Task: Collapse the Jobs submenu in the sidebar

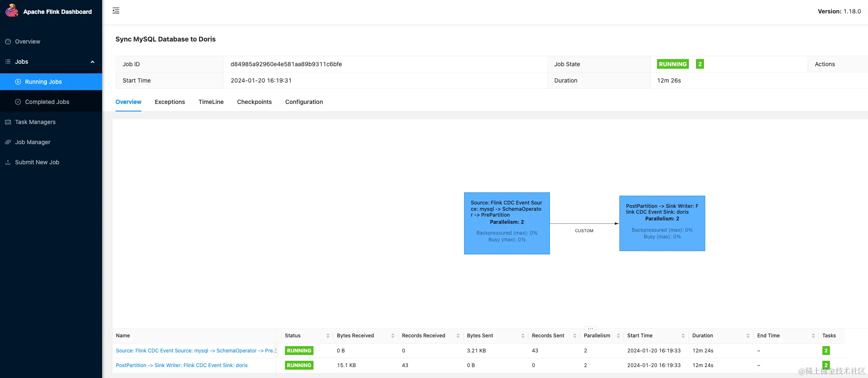Action: (x=92, y=62)
